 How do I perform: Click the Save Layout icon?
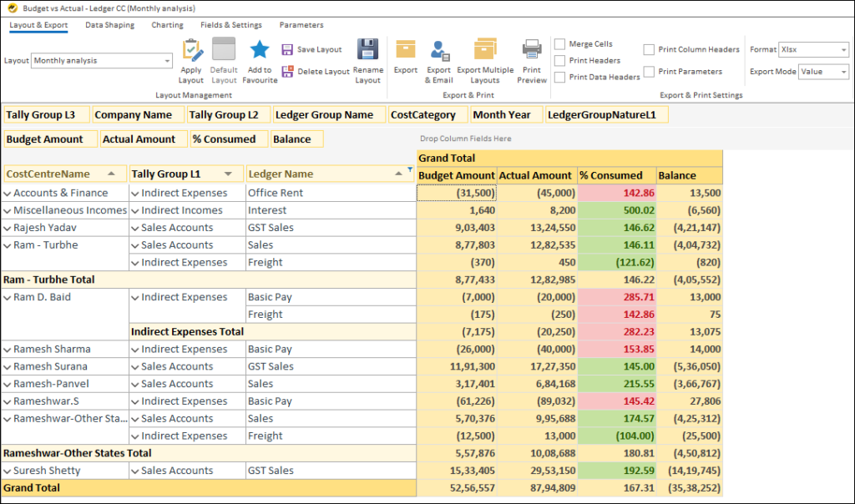pos(287,50)
